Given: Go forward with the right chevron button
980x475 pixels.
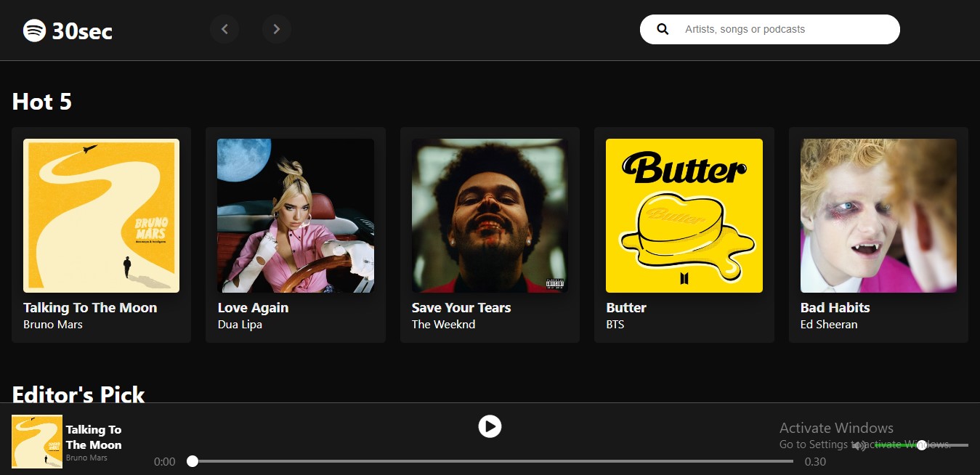Looking at the screenshot, I should pos(277,29).
